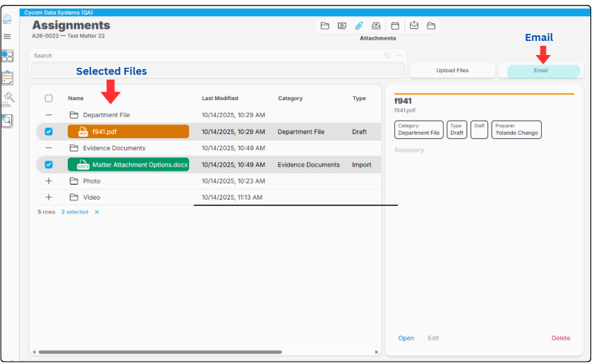Image resolution: width=594 pixels, height=364 pixels.
Task: Click the '5 rows' count text
Action: (x=47, y=212)
